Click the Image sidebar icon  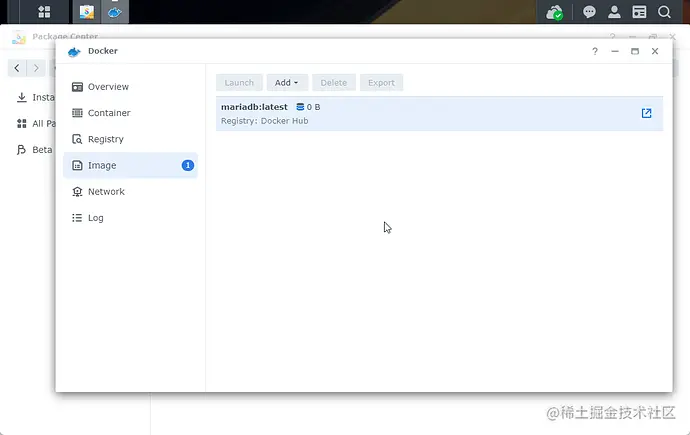tap(77, 165)
